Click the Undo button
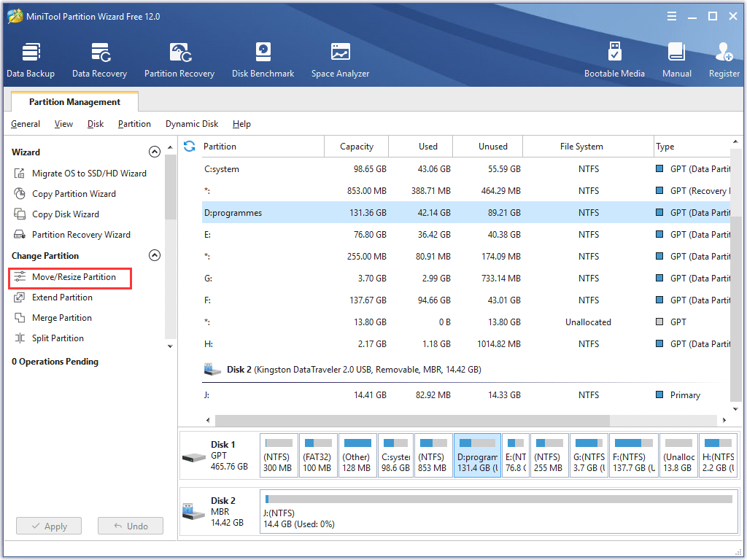This screenshot has width=747, height=560. [130, 526]
